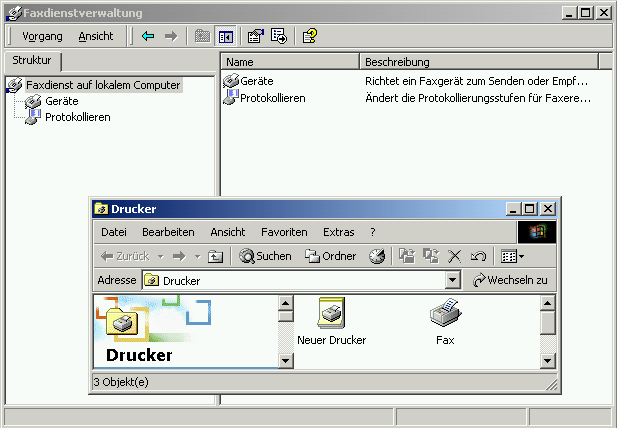
Task: Open the Bearbeiten menu in Drucker window
Action: pos(168,232)
